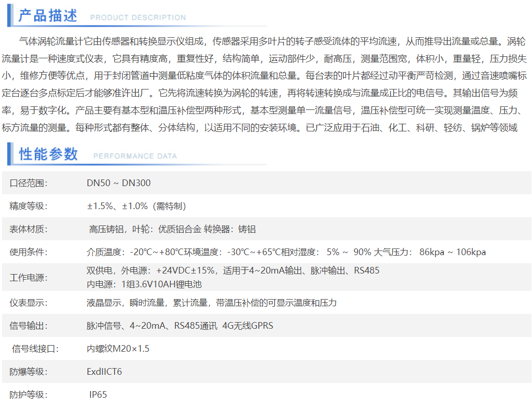Click the PRODUCT DESCRIPTION subtitle text

(138, 17)
